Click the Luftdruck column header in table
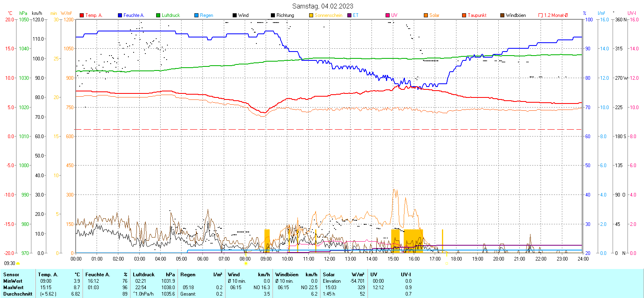Screen dimensions: 644x298 coord(144,275)
